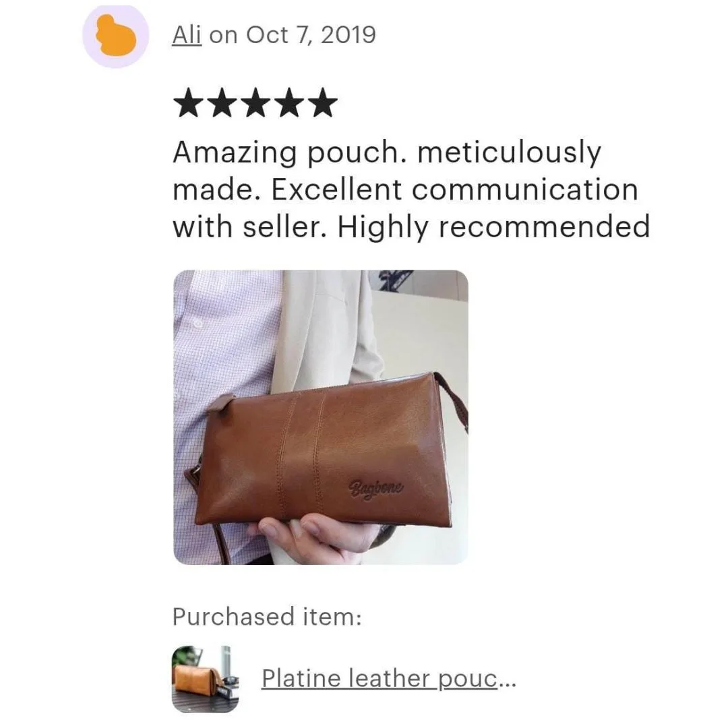Select the second rating star

(x=222, y=102)
